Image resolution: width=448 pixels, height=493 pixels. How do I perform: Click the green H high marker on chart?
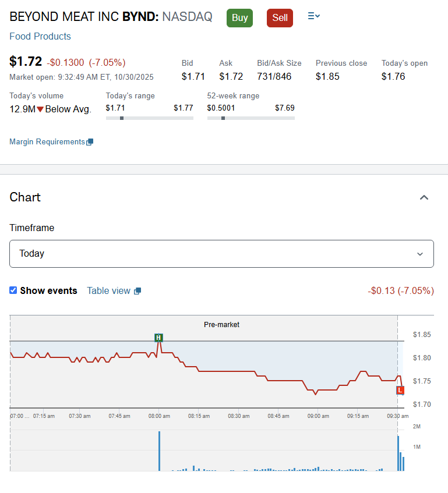pyautogui.click(x=158, y=338)
